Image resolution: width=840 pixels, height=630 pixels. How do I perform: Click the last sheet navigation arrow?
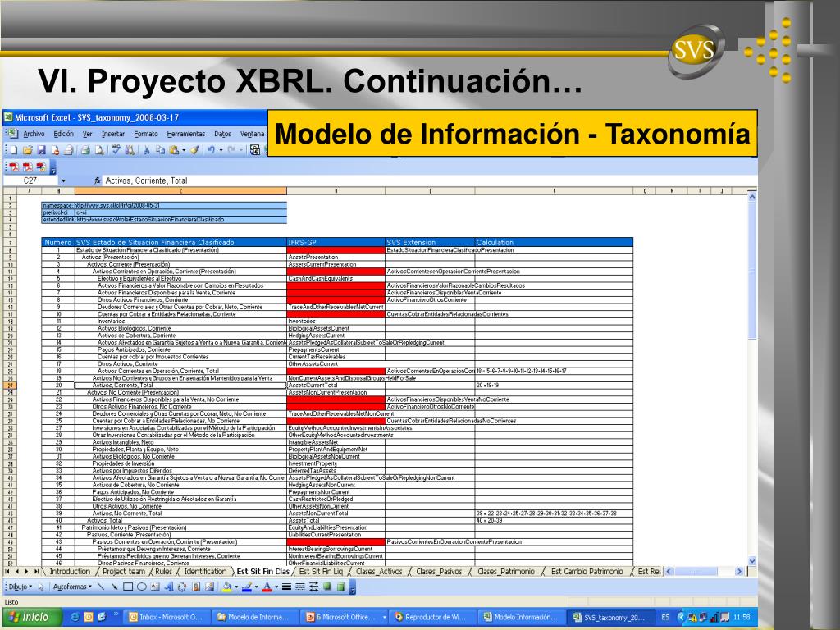point(36,572)
